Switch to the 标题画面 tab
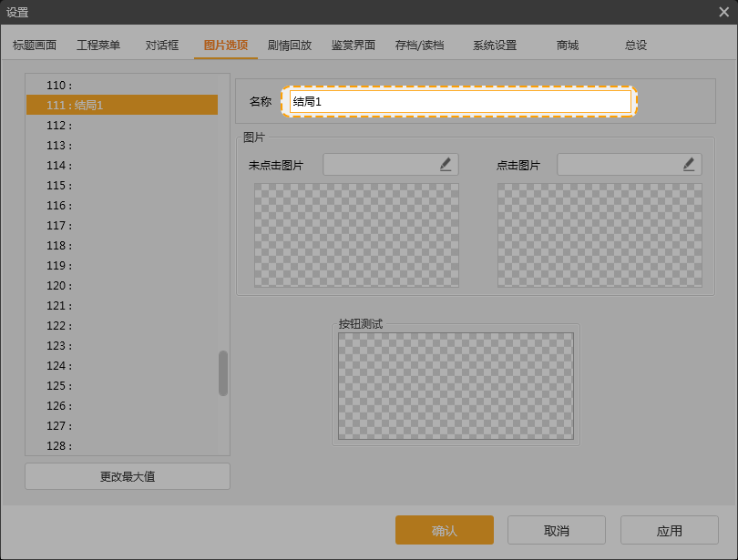The image size is (738, 560). click(35, 44)
